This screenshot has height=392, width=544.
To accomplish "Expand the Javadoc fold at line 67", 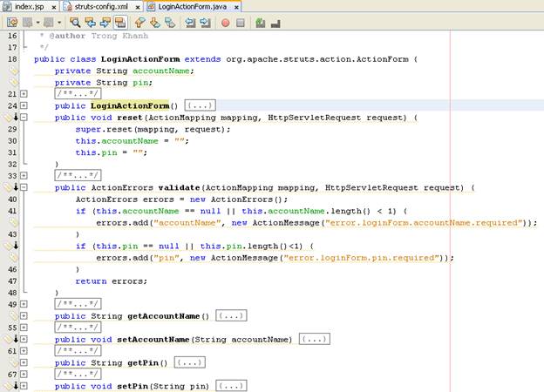I will pos(24,374).
